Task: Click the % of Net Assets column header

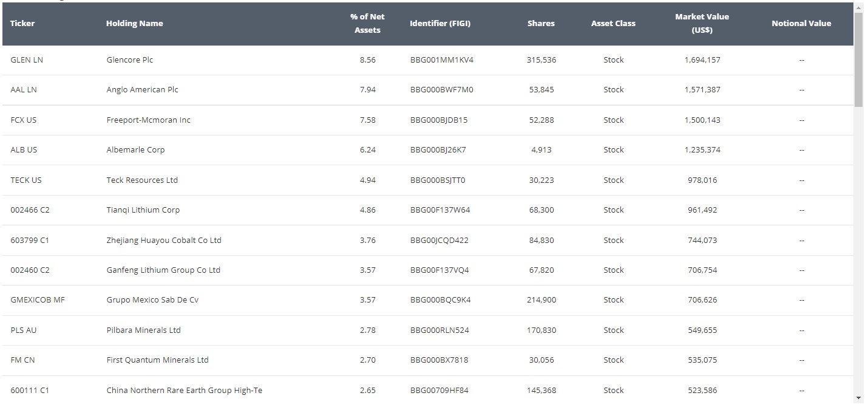Action: pyautogui.click(x=367, y=22)
